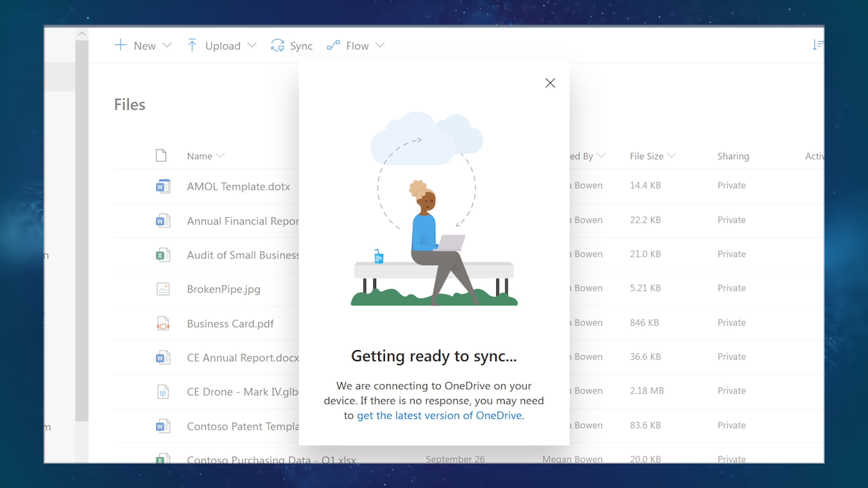Screen dimensions: 868x488
Task: Open the Name column sort dropdown
Action: [x=220, y=155]
